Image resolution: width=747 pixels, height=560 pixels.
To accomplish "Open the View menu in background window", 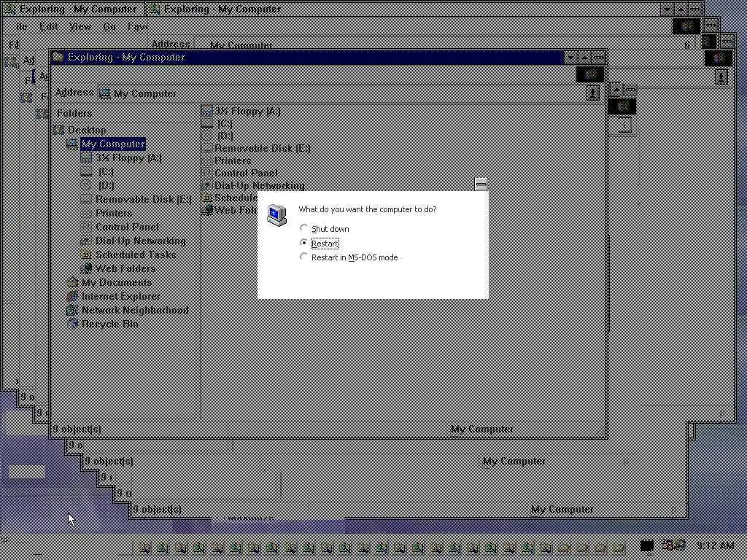I will 80,27.
